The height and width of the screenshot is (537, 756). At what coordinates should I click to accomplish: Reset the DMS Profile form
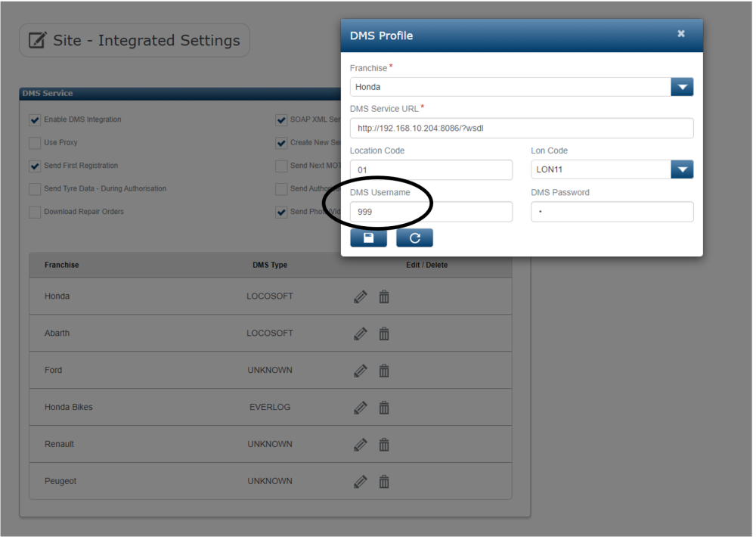414,237
